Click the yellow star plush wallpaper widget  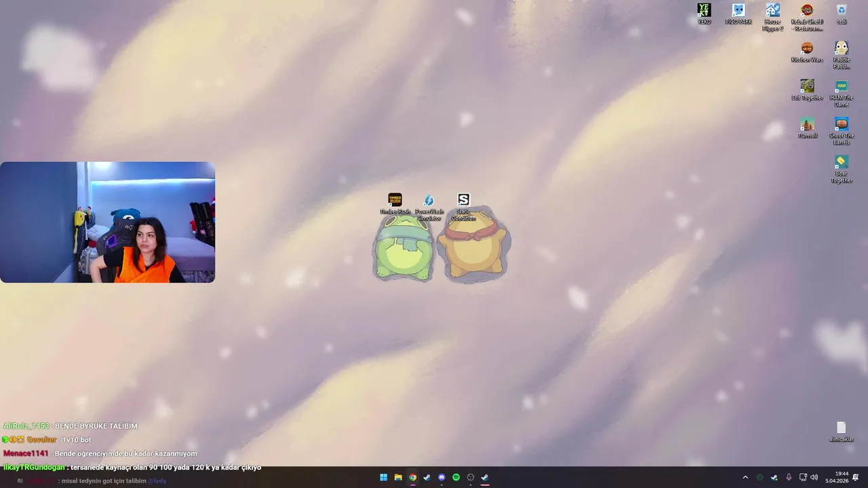click(473, 245)
